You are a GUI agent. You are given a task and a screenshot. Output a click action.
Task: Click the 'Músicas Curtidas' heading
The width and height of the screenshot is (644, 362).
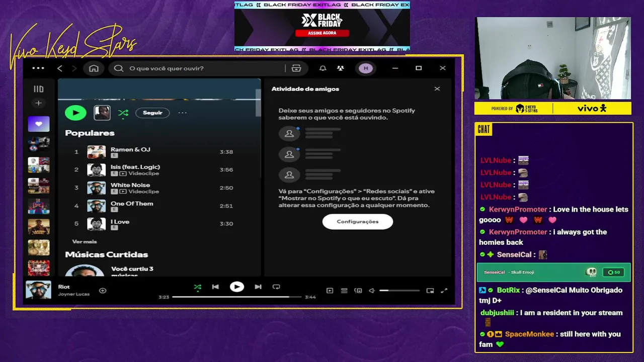coord(106,254)
